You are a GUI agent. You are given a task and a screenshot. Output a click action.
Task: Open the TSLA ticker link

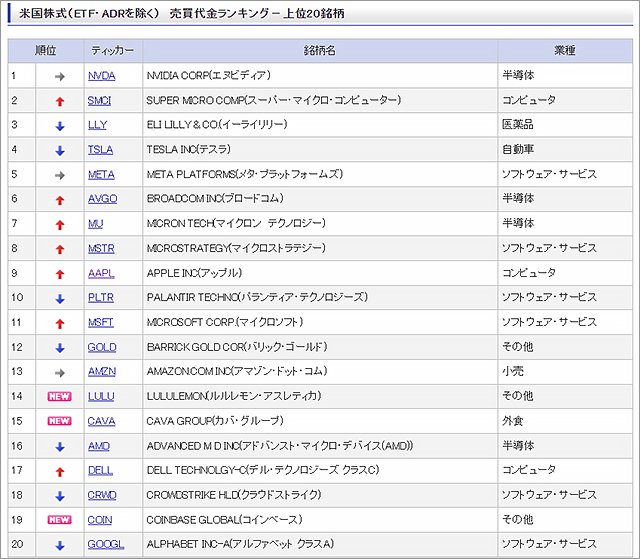[100, 150]
